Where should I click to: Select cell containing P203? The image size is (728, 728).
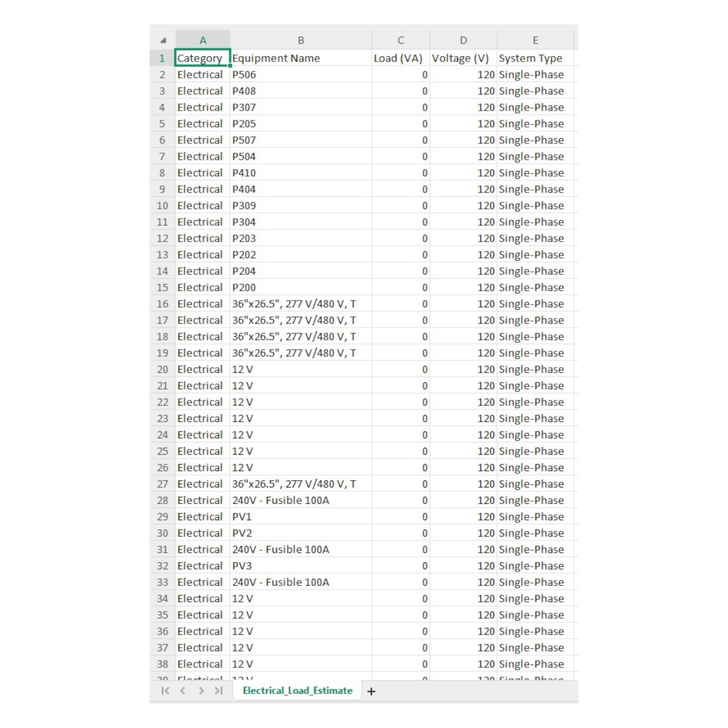pyautogui.click(x=301, y=238)
